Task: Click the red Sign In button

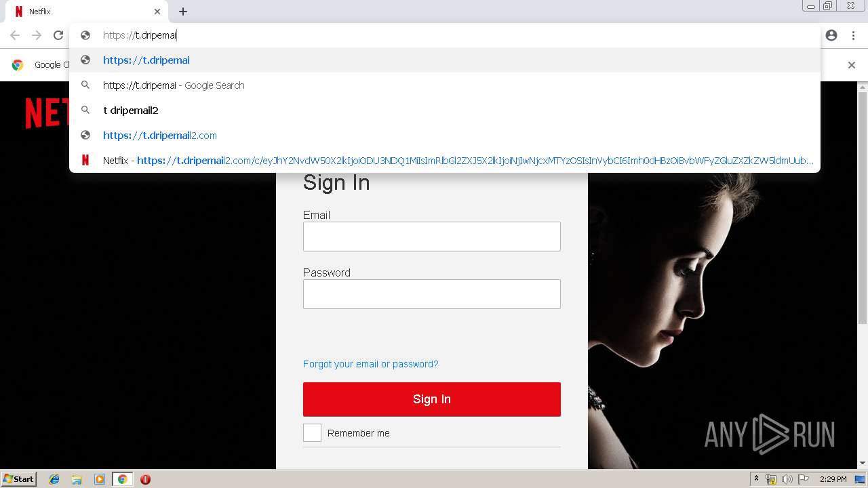Action: coord(432,399)
